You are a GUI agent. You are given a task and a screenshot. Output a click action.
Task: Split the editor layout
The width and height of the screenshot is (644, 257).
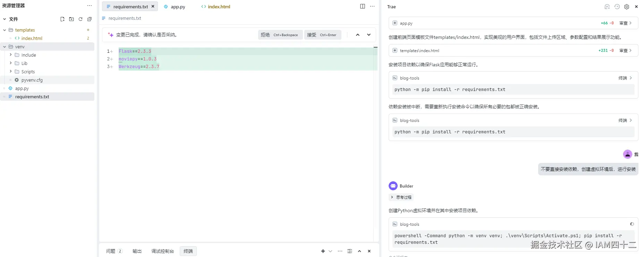point(363,6)
